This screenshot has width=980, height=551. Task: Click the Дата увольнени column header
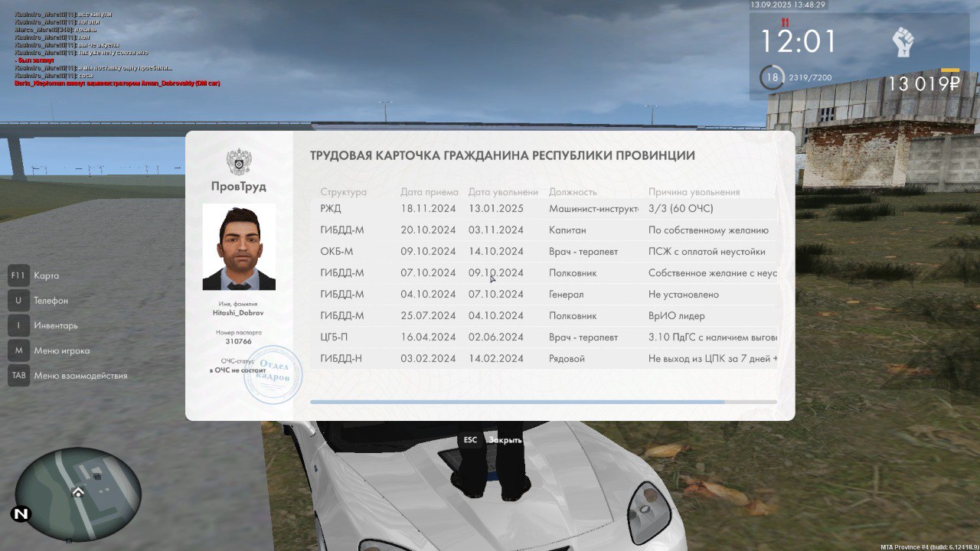[503, 192]
